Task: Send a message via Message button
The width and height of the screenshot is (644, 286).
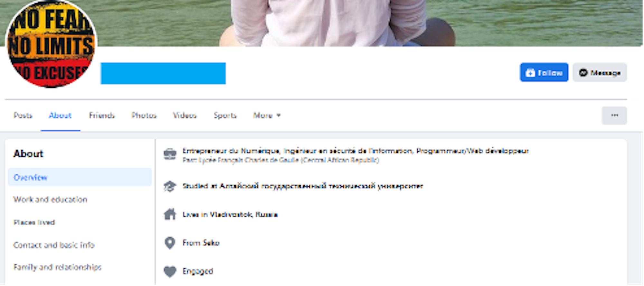Action: [600, 73]
